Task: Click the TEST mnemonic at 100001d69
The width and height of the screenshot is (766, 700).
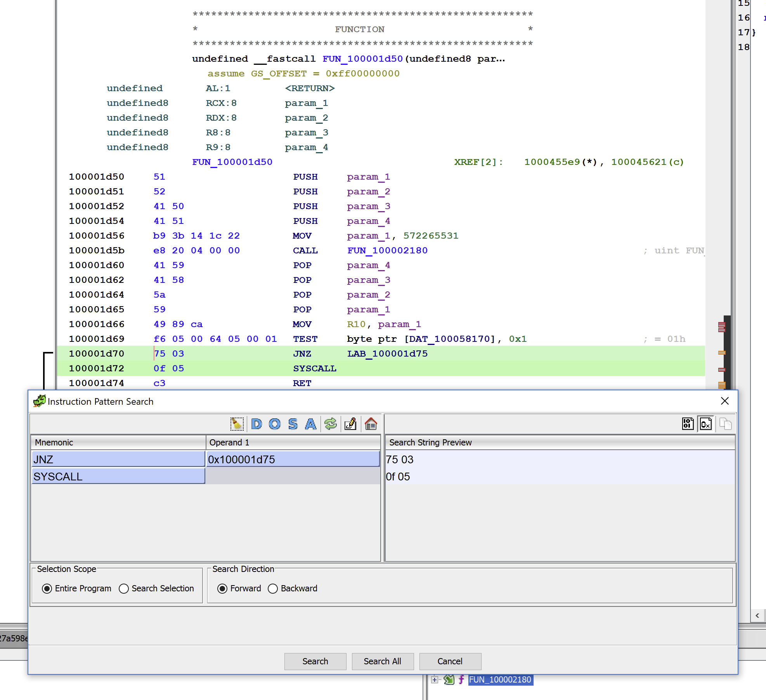Action: pyautogui.click(x=305, y=339)
